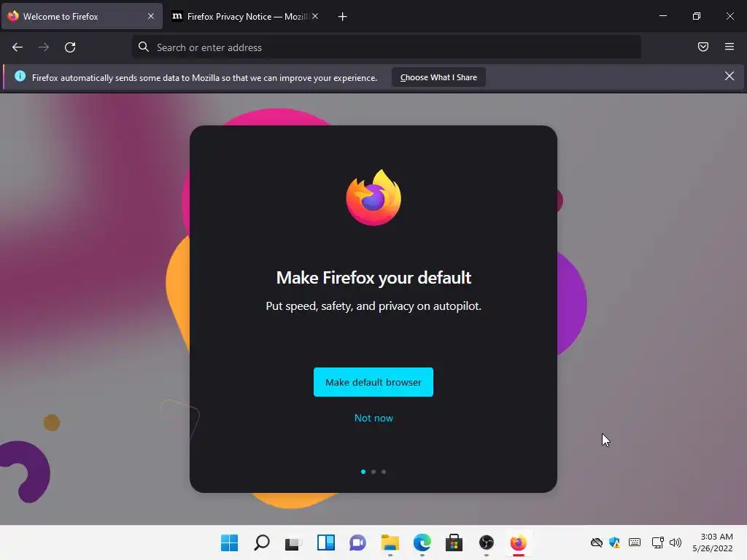Click Make default browser button
This screenshot has height=560, width=747.
click(373, 382)
